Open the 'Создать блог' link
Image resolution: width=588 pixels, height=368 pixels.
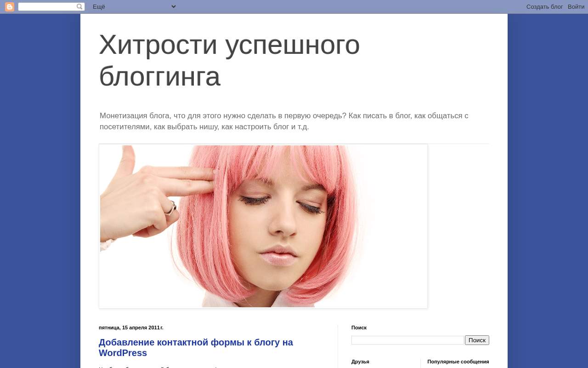tap(544, 7)
